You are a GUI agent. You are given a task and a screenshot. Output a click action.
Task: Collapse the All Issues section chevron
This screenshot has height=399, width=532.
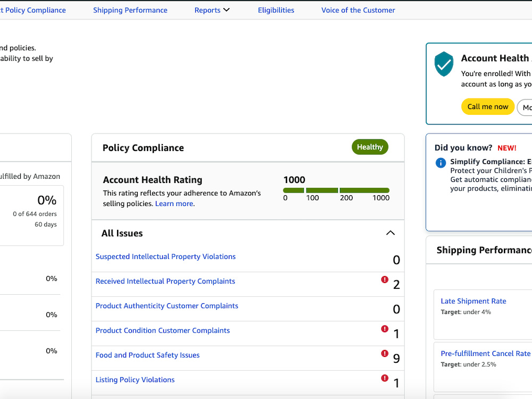[x=390, y=233]
